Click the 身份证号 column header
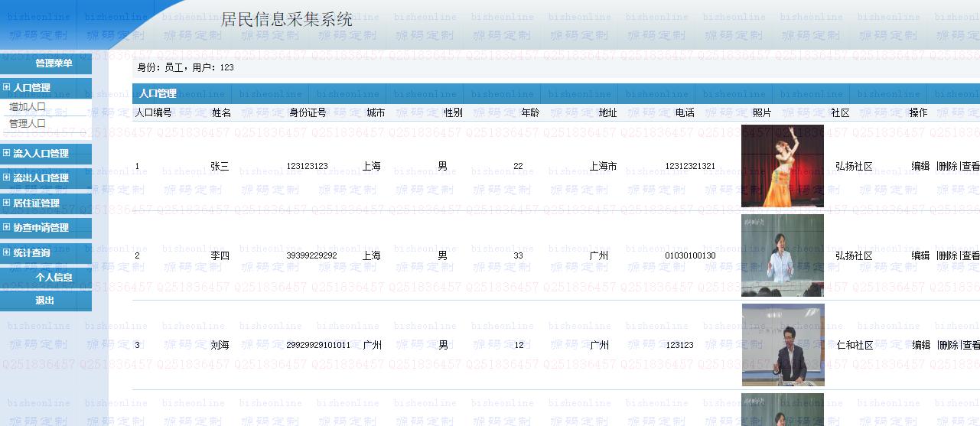The image size is (980, 426). point(308,112)
